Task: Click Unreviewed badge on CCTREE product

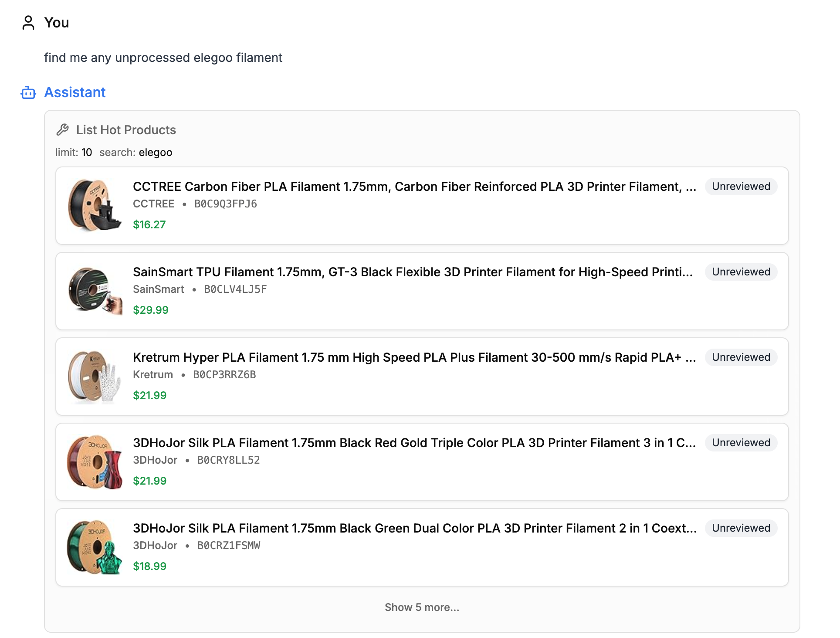Action: [741, 187]
